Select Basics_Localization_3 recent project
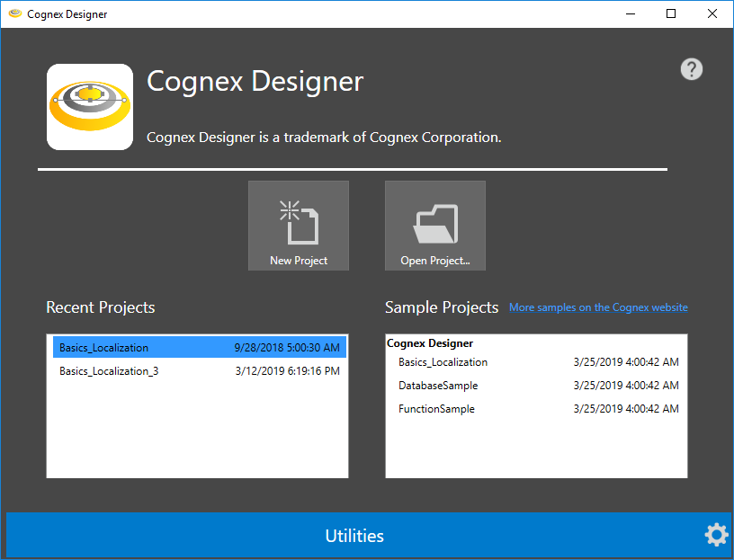 pyautogui.click(x=109, y=371)
